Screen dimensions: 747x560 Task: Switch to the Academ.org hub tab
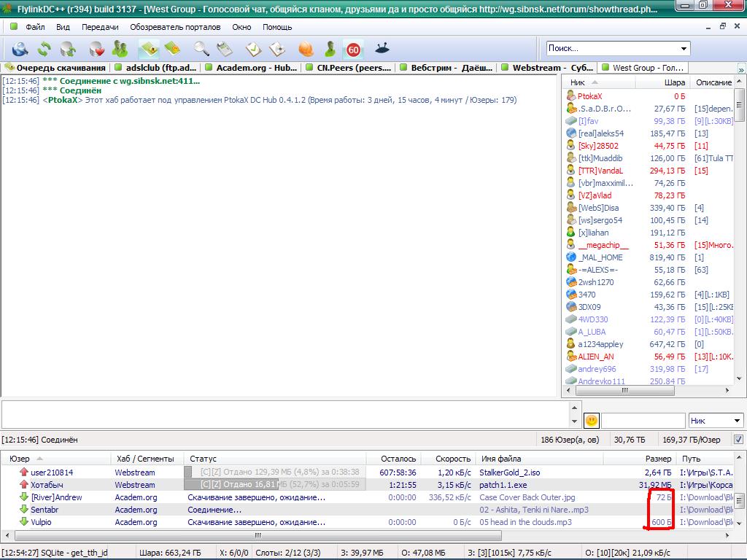[251, 68]
